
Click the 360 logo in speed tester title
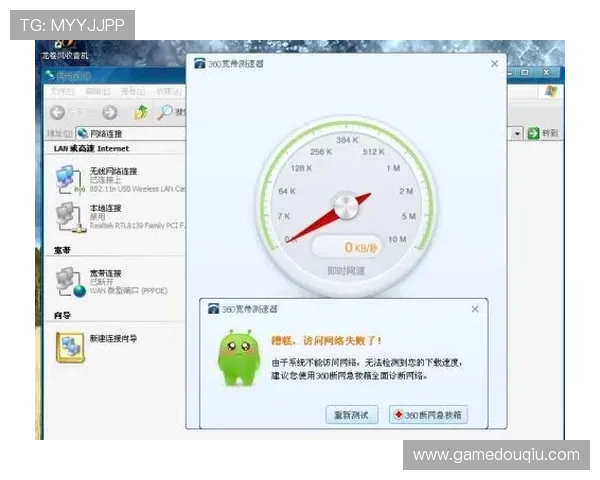coord(202,63)
